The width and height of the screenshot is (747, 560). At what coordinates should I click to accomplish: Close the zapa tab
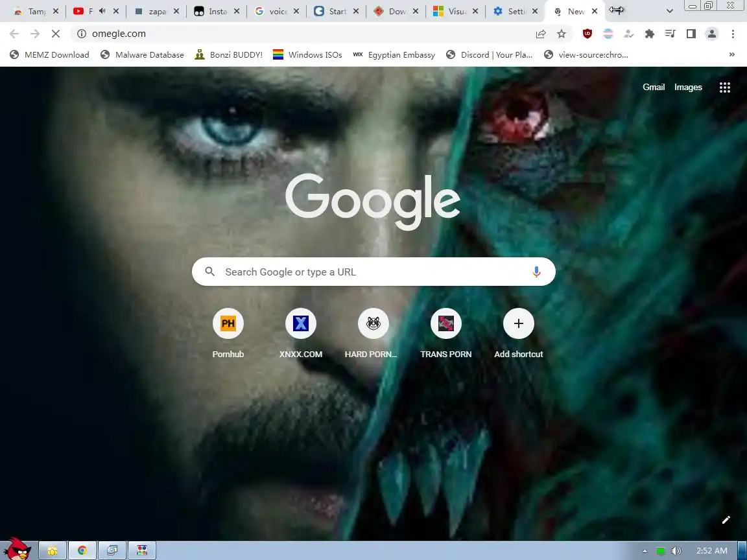176,11
